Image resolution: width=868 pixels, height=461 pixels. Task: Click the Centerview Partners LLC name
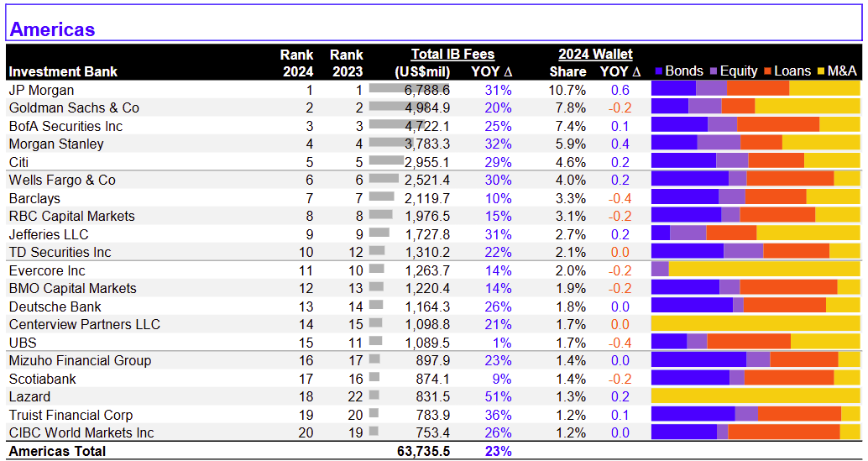point(85,324)
